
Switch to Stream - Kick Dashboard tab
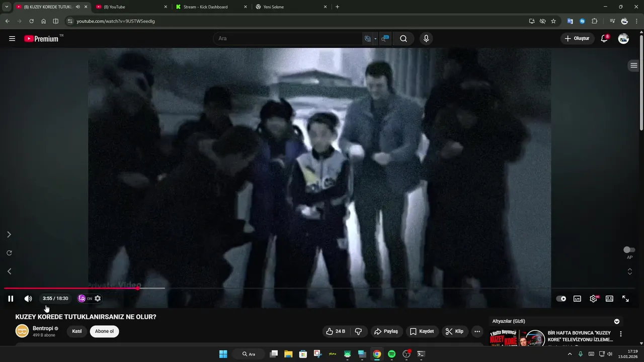tap(211, 7)
